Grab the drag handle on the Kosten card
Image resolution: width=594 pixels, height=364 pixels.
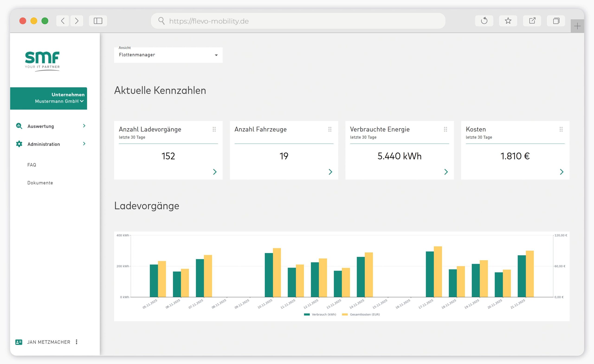point(562,130)
